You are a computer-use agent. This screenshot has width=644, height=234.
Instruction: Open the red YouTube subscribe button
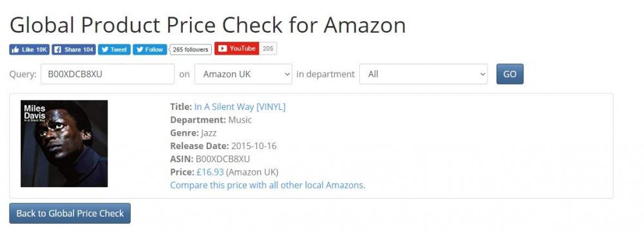coord(236,48)
